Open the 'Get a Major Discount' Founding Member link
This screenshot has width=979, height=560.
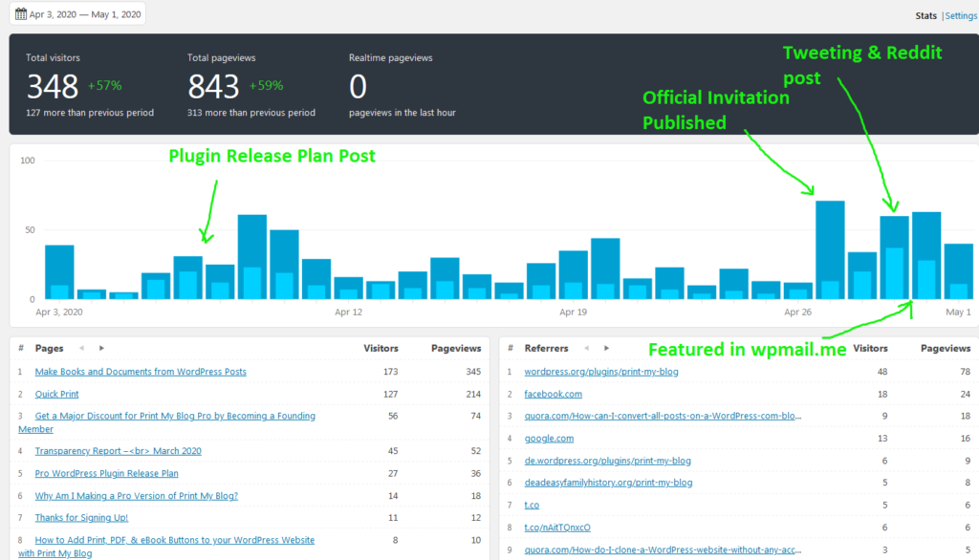coord(166,422)
